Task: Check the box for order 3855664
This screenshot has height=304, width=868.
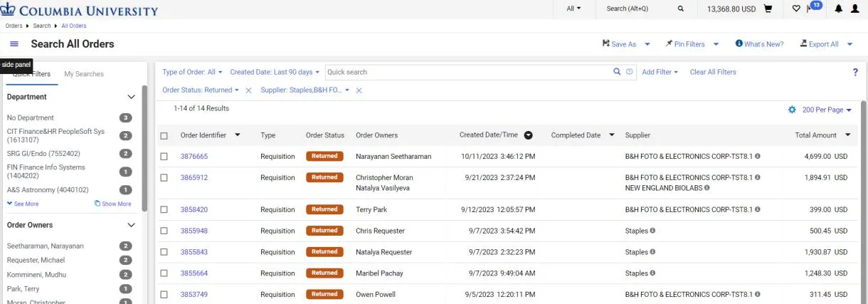Action: (164, 273)
